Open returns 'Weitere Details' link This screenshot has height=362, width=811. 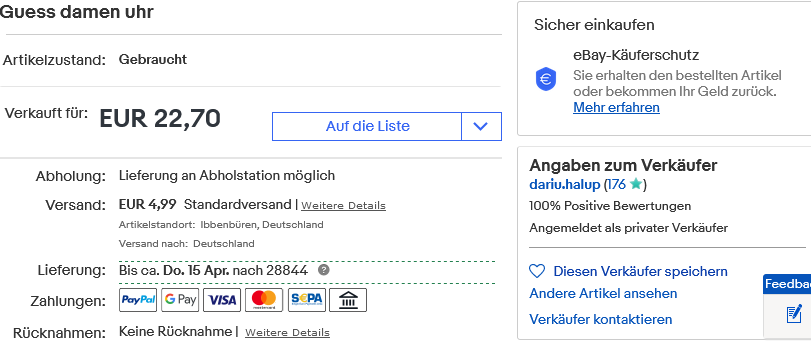pyautogui.click(x=287, y=333)
